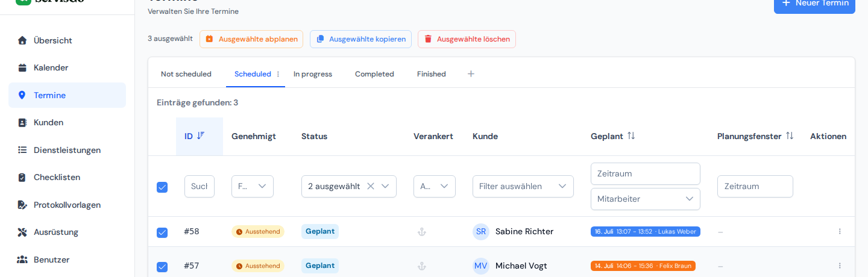Switch to the Finished tab
The image size is (868, 277).
click(432, 74)
